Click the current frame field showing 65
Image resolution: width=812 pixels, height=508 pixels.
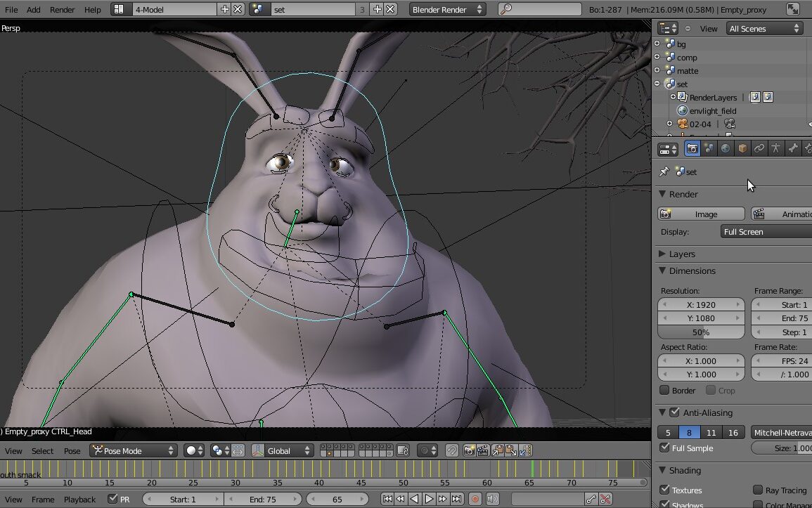click(337, 499)
